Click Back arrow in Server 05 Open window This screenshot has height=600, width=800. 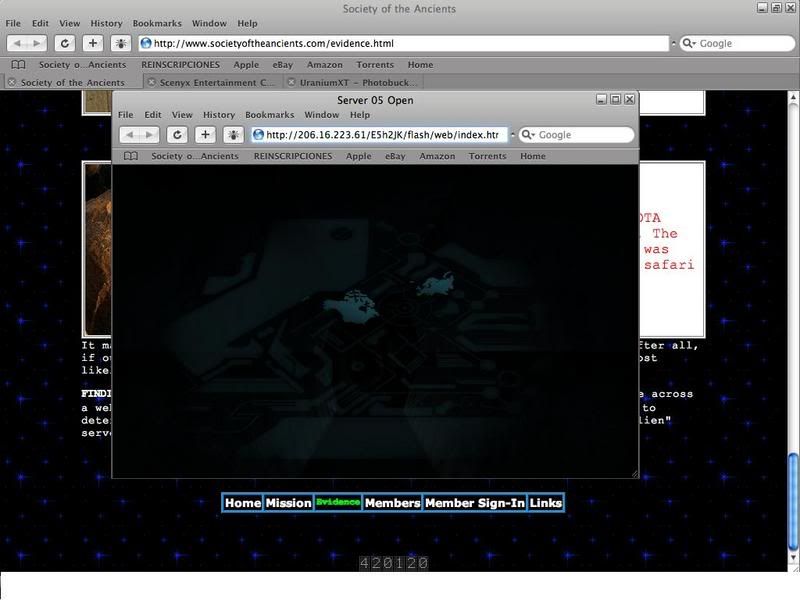point(130,135)
